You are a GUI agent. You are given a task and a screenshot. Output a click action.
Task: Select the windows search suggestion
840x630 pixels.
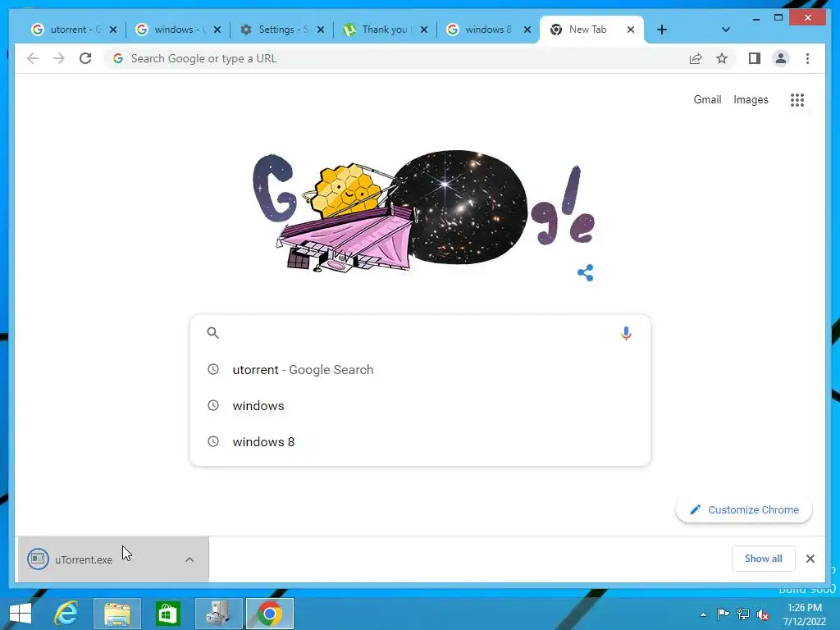(x=420, y=405)
